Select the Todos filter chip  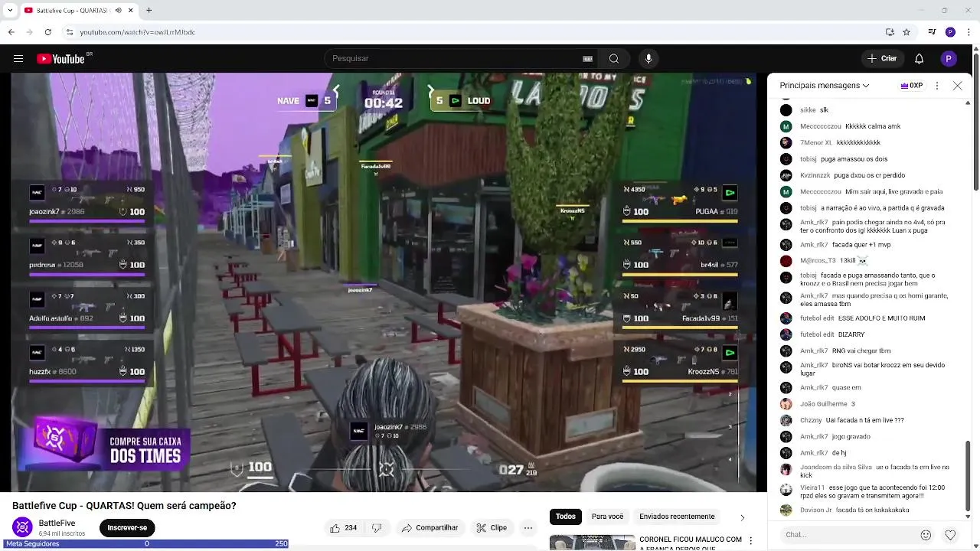point(566,517)
